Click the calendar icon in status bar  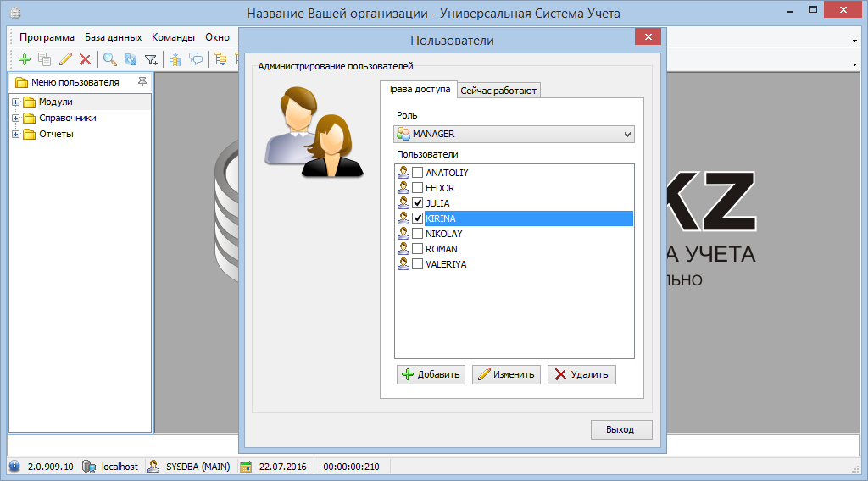[246, 467]
